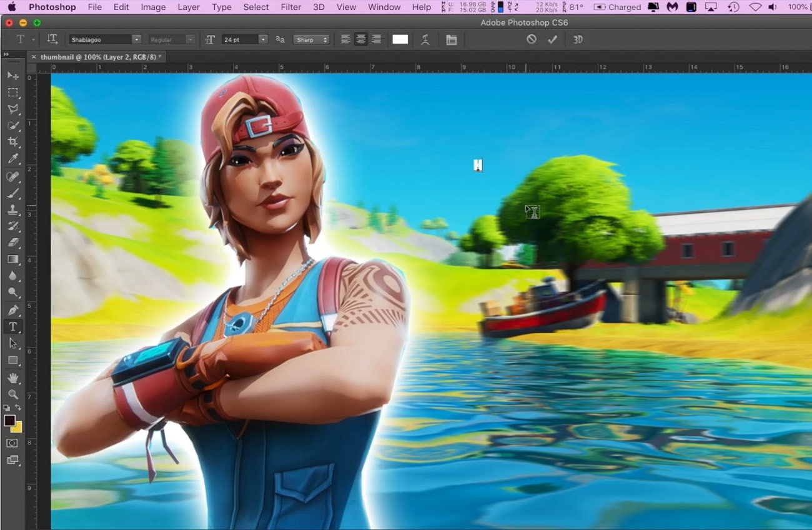Swap foreground and background colors
Screen dimensions: 812x530
pos(18,408)
